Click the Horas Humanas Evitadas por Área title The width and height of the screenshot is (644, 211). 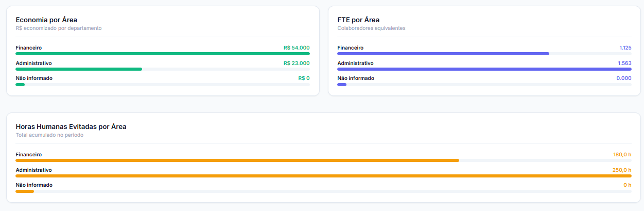point(71,126)
